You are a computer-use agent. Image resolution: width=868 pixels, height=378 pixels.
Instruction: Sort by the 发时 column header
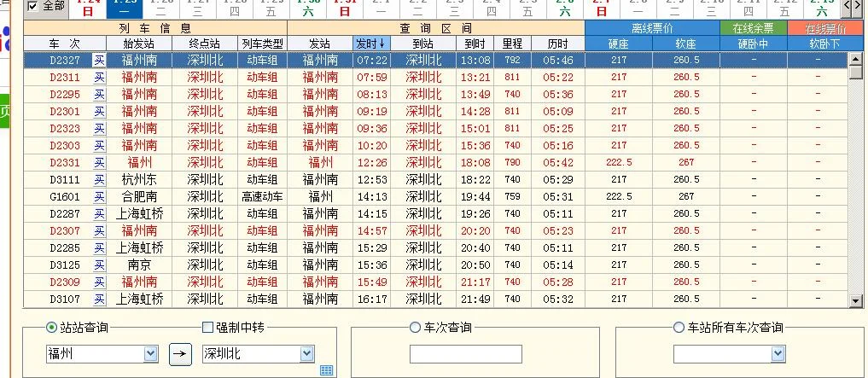371,44
